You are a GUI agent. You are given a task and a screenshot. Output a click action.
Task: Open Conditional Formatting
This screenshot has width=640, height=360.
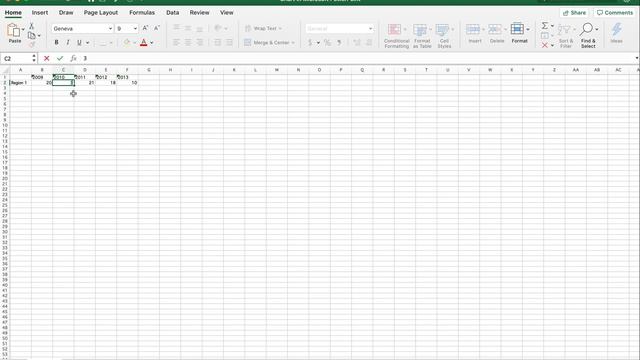point(396,36)
